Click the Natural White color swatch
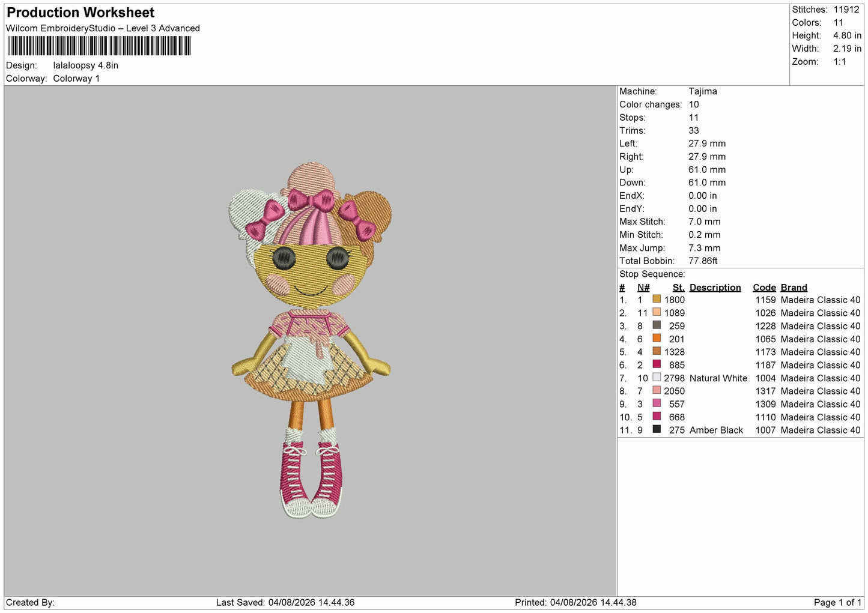The width and height of the screenshot is (868, 613). tap(657, 377)
